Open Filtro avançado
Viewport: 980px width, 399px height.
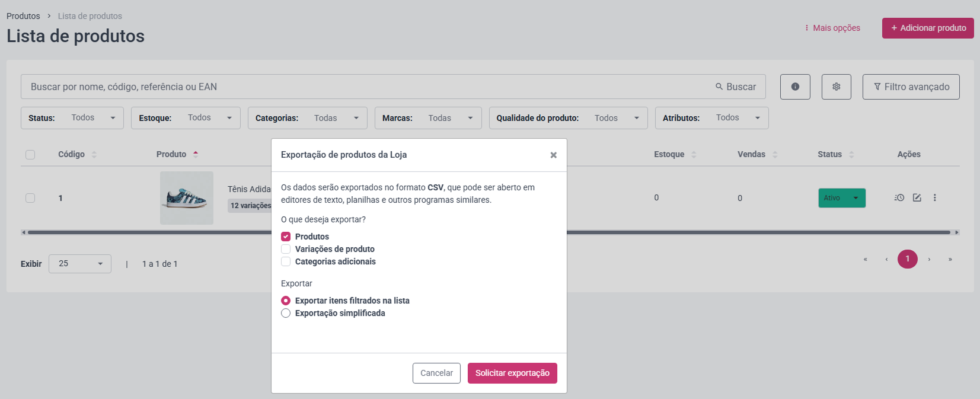click(911, 87)
